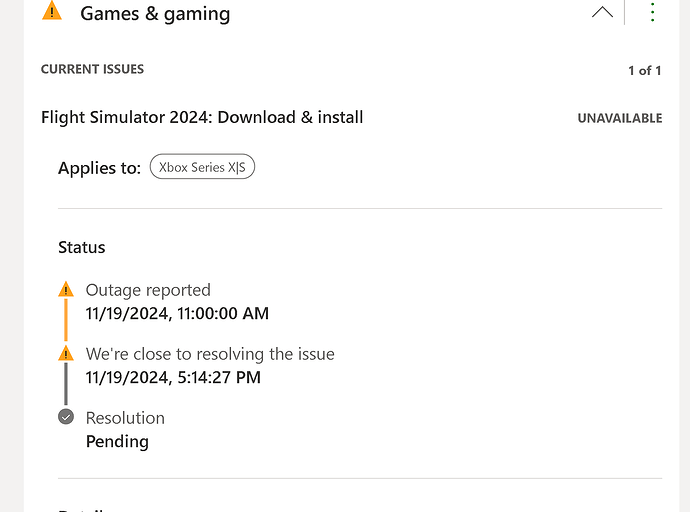
Task: Click the warning triangle beside Games & gaming
Action: tap(52, 12)
